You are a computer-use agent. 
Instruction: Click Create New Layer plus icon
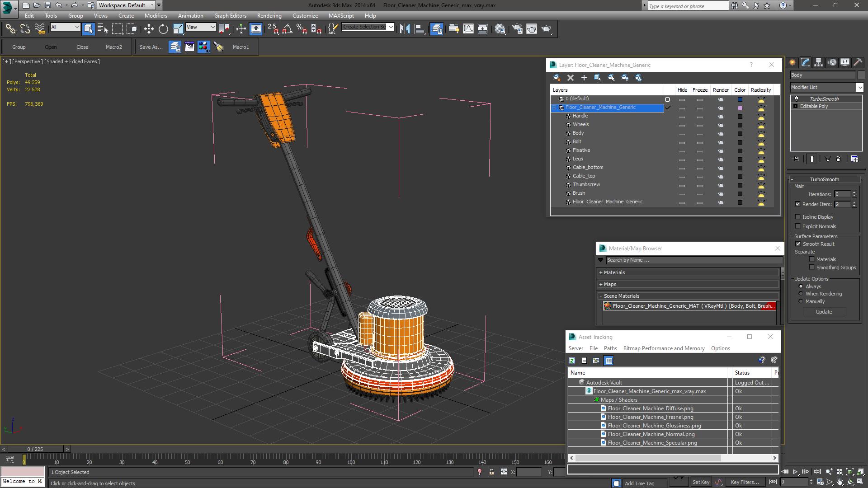[x=584, y=78]
